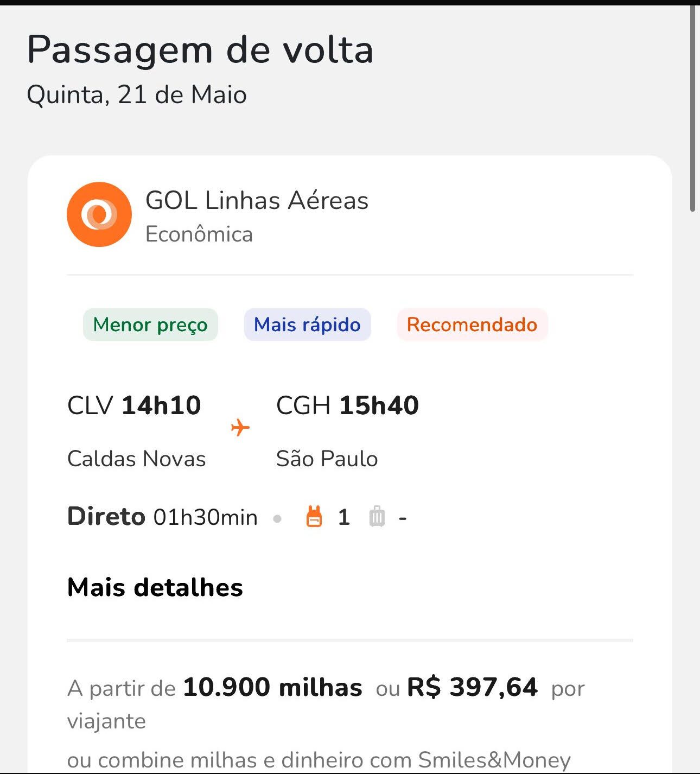Select the "Mais rápido" tag
Viewport: 700px width, 774px height.
pyautogui.click(x=307, y=325)
